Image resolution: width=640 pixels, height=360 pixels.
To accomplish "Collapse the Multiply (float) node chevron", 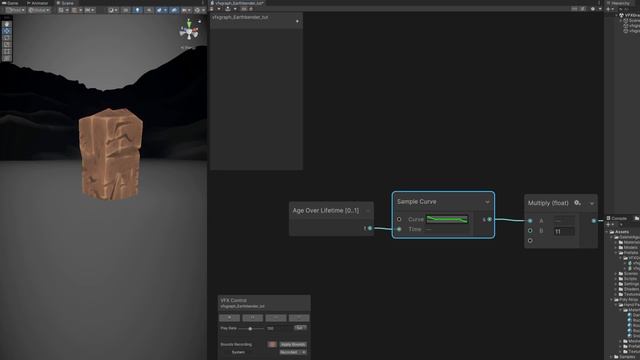I will pyautogui.click(x=592, y=203).
